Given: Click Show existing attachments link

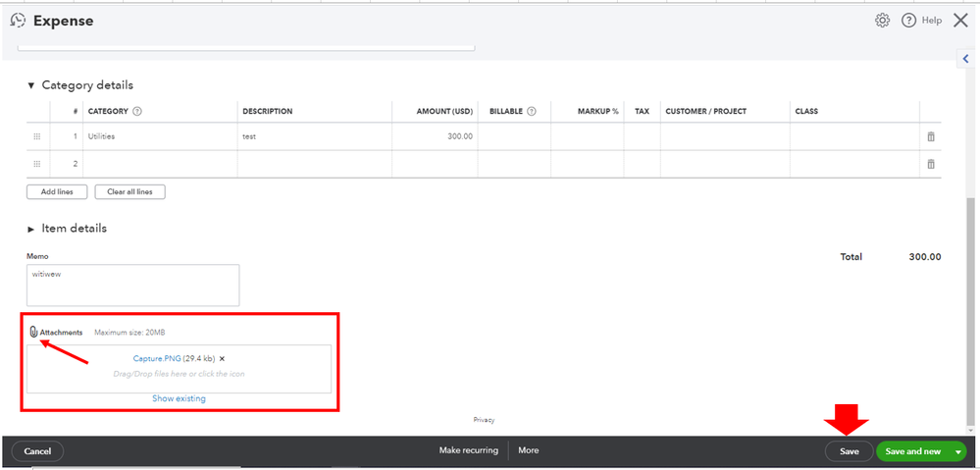Looking at the screenshot, I should (x=179, y=398).
